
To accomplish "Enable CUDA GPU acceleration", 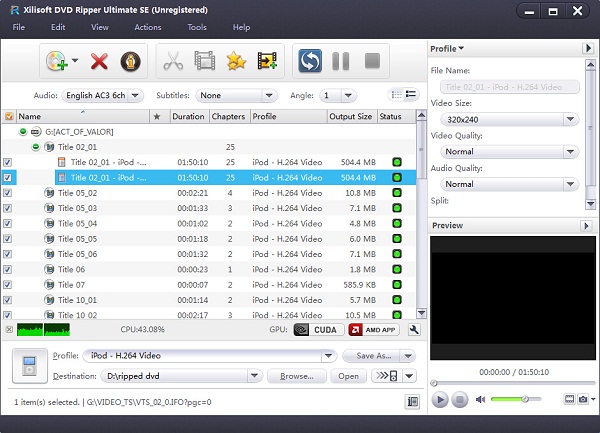I will (319, 330).
